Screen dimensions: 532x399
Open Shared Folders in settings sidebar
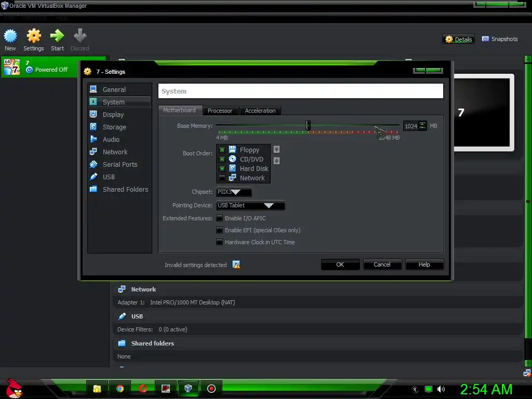[x=119, y=189]
